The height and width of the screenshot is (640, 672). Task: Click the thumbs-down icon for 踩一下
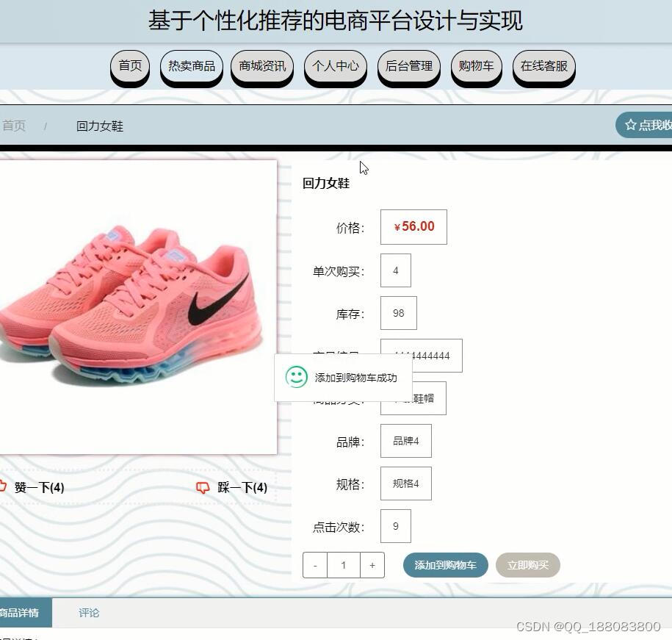(202, 487)
